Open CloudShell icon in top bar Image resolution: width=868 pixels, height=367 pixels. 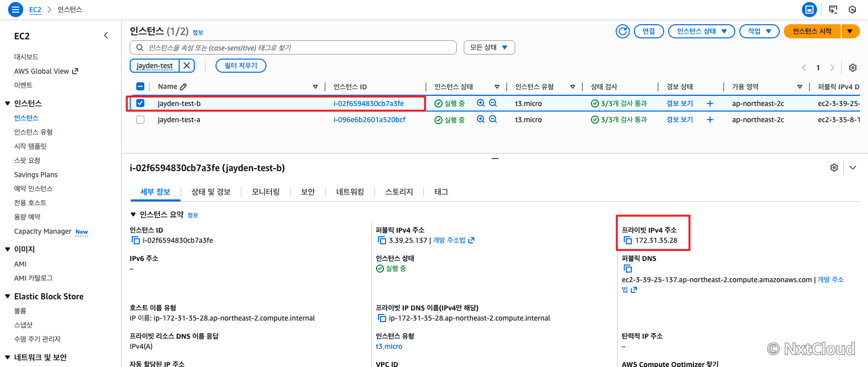point(833,10)
